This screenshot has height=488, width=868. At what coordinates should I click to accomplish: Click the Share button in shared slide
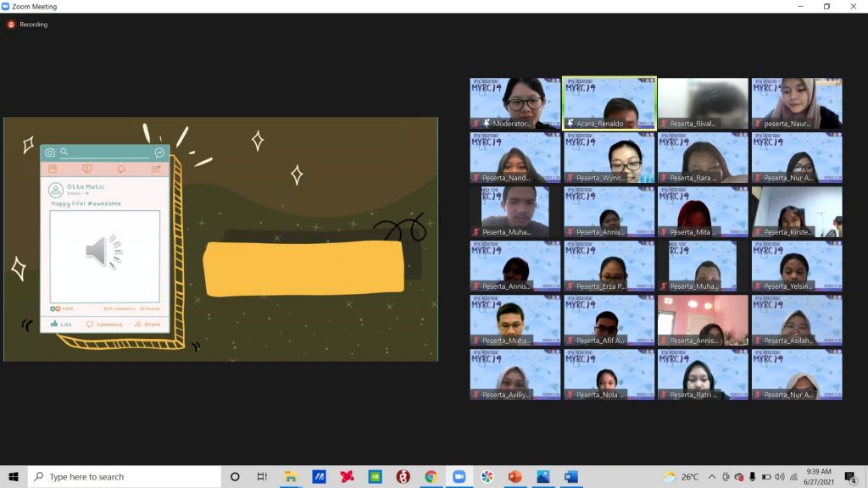pyautogui.click(x=147, y=324)
